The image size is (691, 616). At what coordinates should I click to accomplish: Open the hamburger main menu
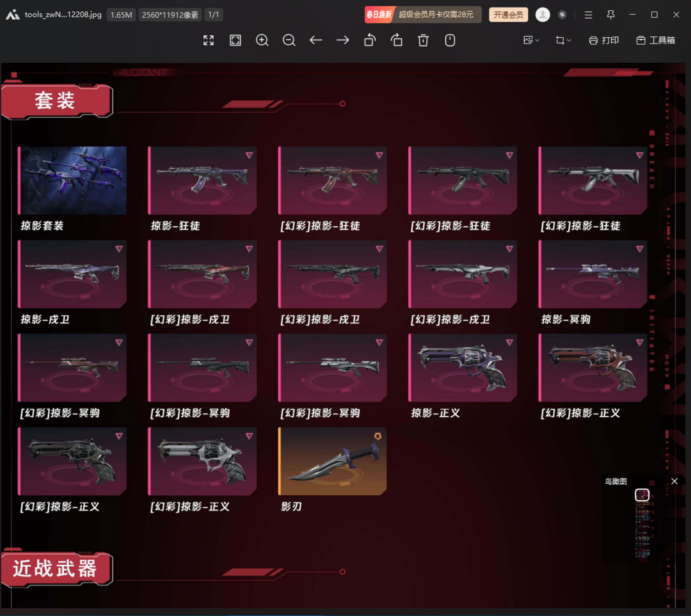(589, 15)
